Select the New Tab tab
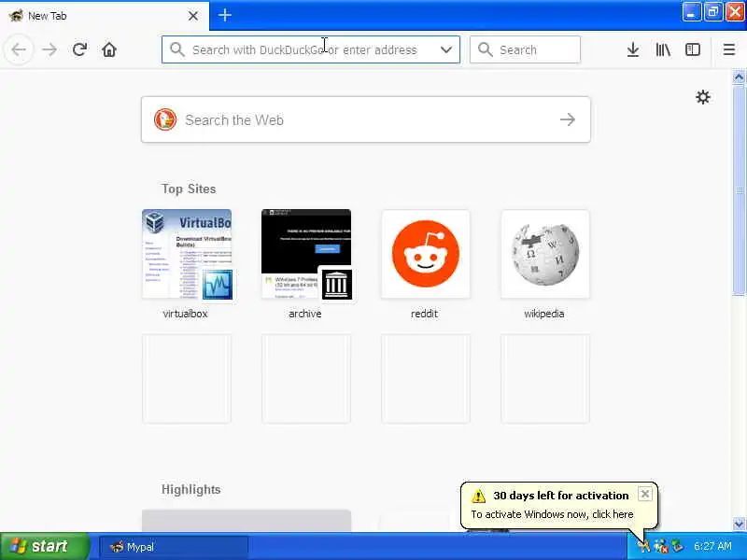 pyautogui.click(x=105, y=16)
